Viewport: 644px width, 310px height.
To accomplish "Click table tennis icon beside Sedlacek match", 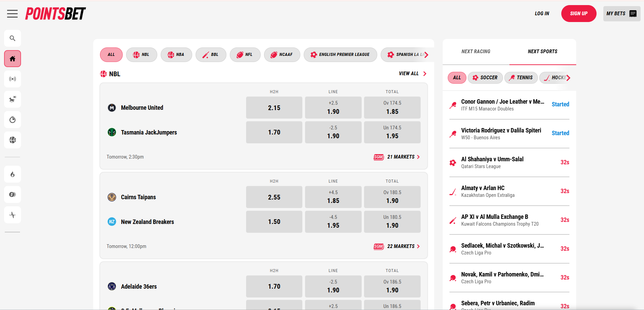I will 453,249.
